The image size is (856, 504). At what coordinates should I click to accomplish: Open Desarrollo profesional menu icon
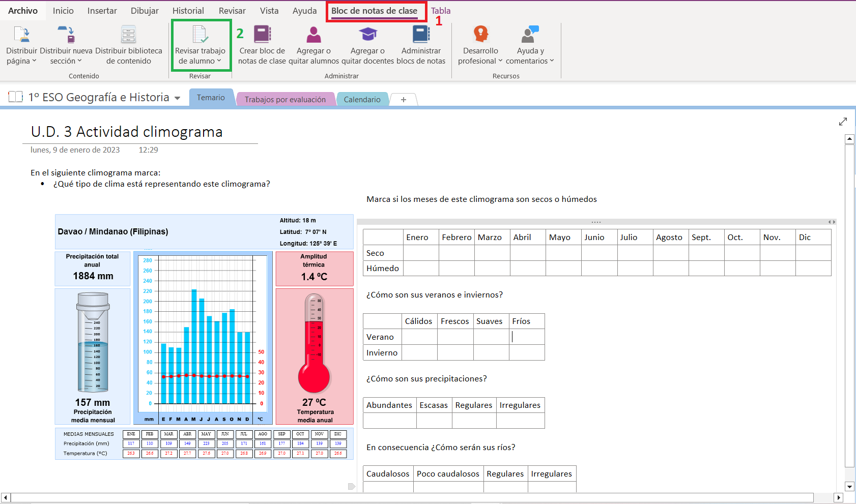tap(480, 35)
